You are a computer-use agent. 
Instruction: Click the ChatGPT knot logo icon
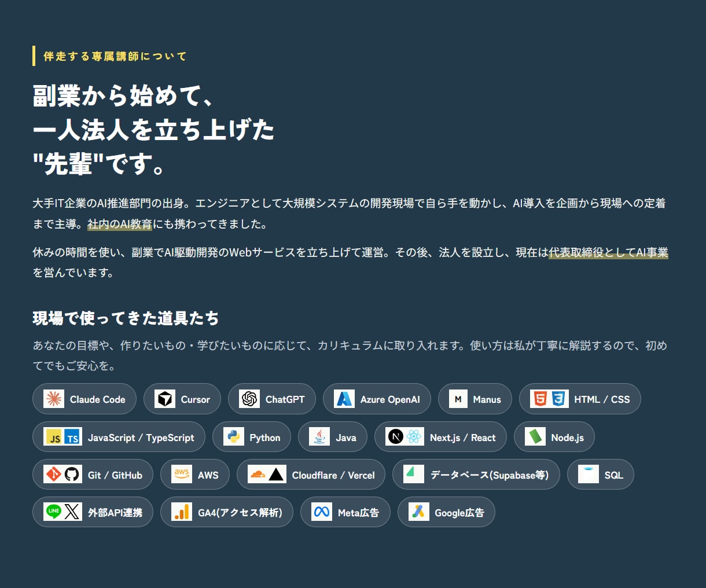point(249,399)
